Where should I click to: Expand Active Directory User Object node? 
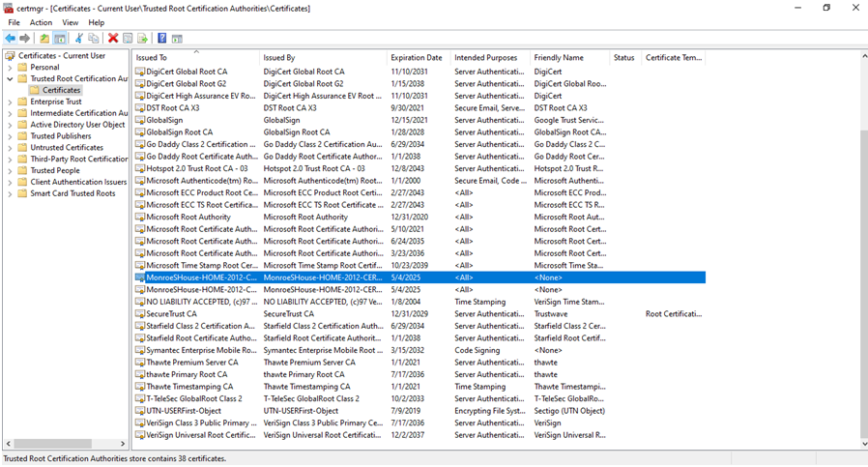pyautogui.click(x=10, y=125)
